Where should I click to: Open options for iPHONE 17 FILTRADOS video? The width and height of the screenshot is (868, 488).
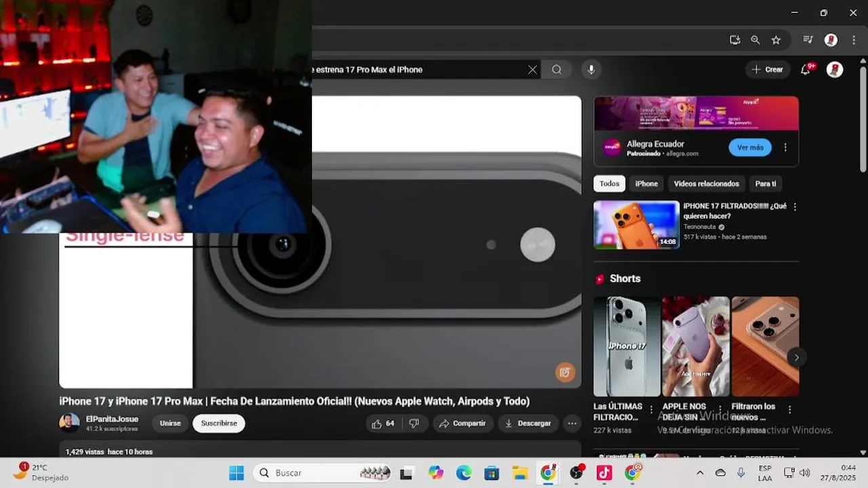pos(795,207)
